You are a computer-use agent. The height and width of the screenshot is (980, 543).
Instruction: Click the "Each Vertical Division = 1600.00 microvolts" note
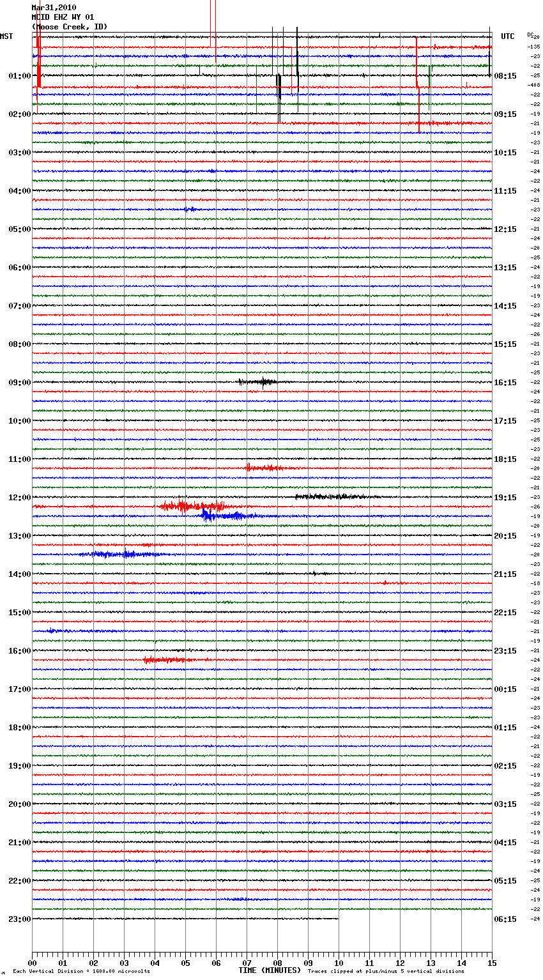coord(81,971)
